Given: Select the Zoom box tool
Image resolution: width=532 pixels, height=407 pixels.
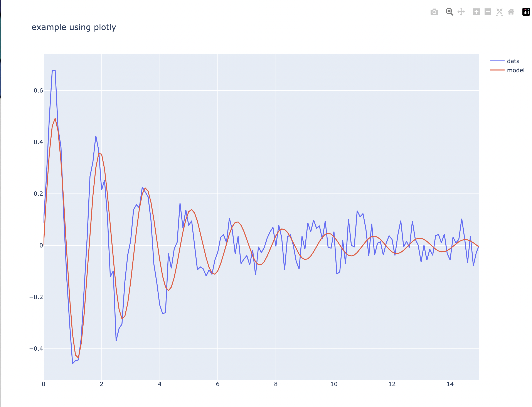Looking at the screenshot, I should click(x=449, y=12).
